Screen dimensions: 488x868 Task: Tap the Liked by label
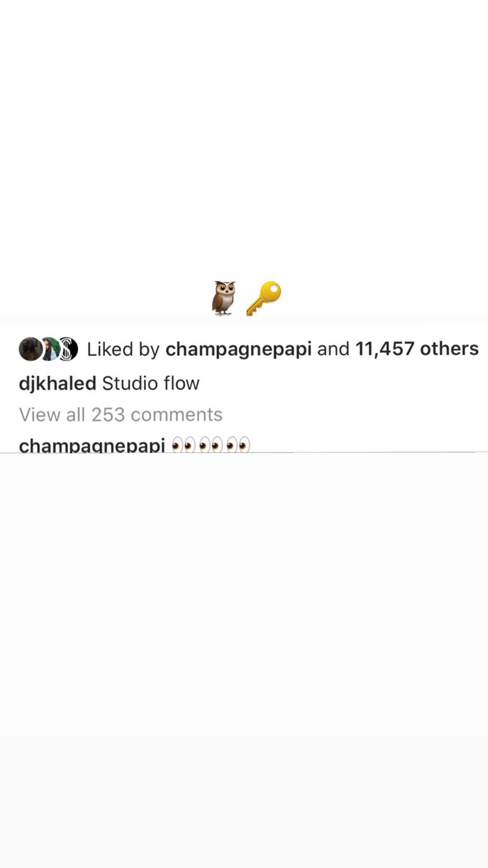click(x=123, y=349)
